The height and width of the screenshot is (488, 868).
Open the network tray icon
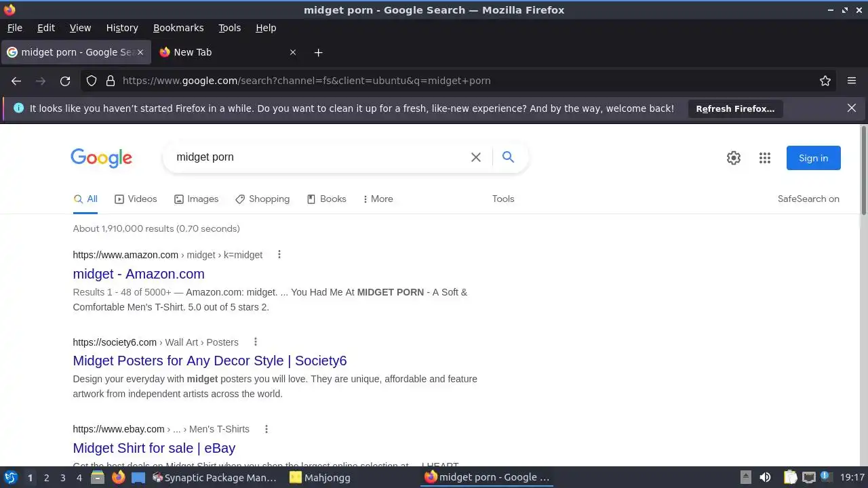point(808,477)
